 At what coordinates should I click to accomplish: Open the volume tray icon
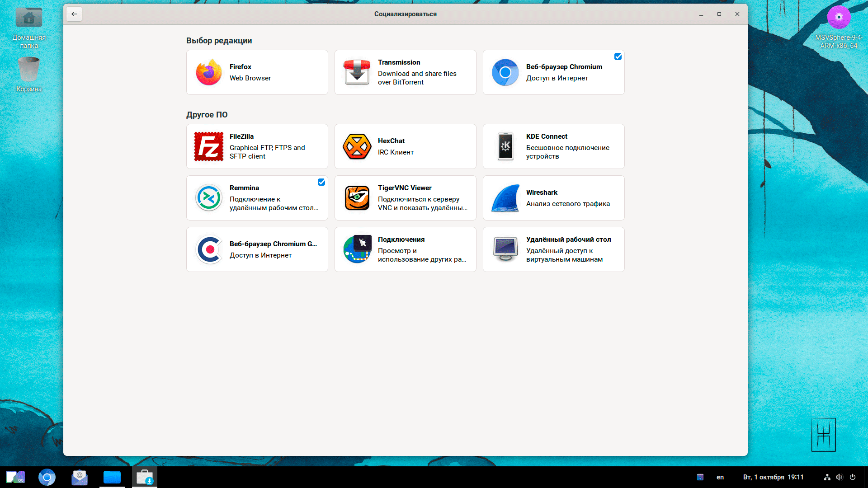tap(840, 477)
